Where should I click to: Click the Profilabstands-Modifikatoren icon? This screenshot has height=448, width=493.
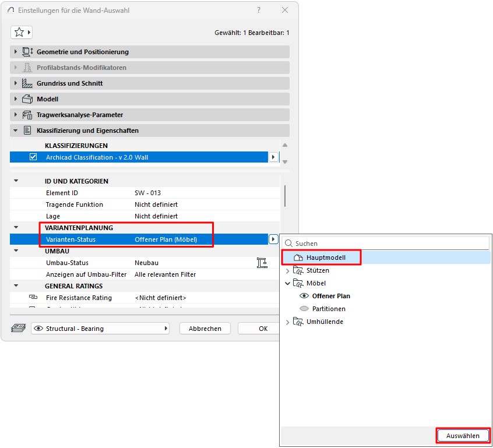click(x=27, y=68)
